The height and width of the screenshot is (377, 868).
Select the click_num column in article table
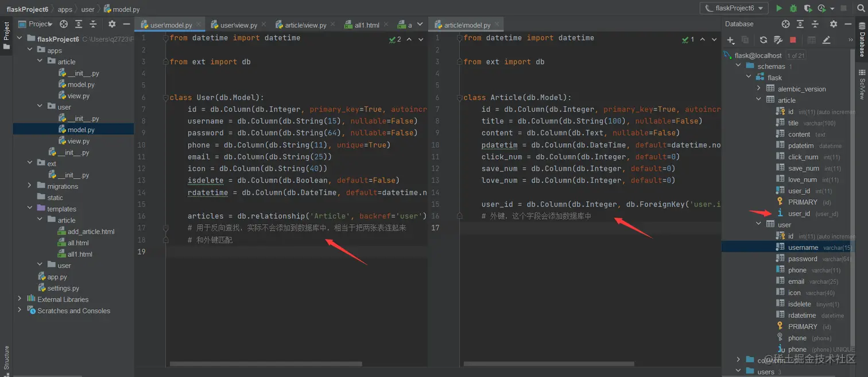[x=803, y=157]
